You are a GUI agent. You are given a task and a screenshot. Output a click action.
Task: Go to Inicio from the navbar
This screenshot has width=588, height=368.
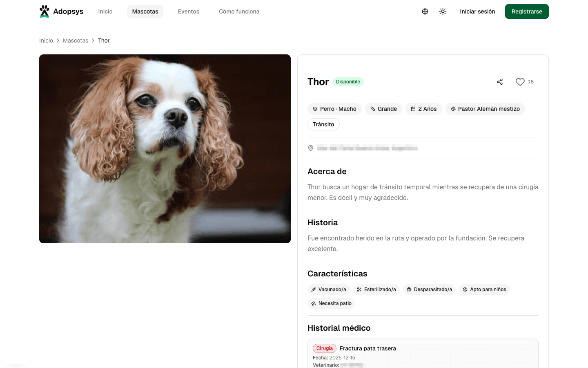105,11
